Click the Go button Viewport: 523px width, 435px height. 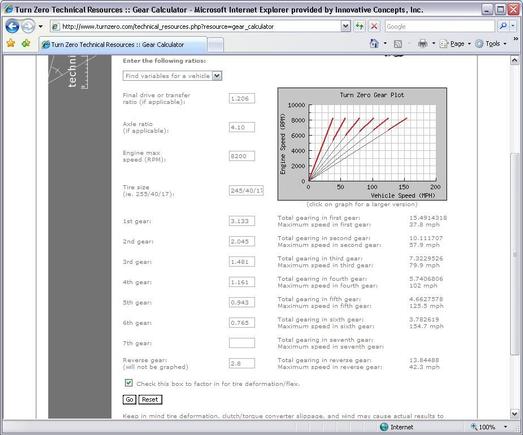(129, 399)
